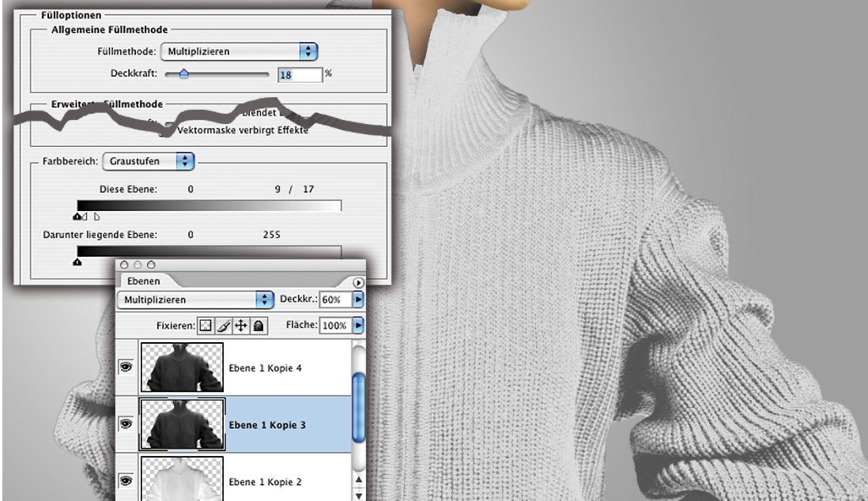Select thumbnail of Ebene 1 Kopie 3

pos(182,424)
